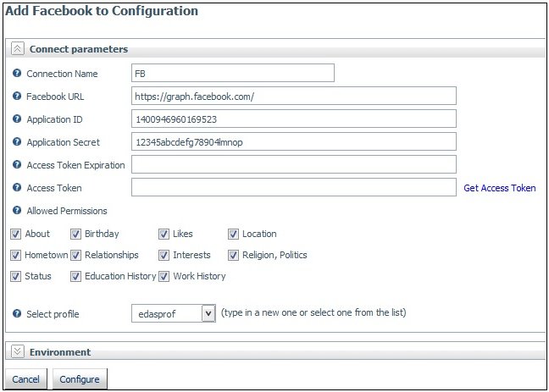This screenshot has height=392, width=549.
Task: Click help icon next to Facebook URL
Action: click(x=17, y=96)
